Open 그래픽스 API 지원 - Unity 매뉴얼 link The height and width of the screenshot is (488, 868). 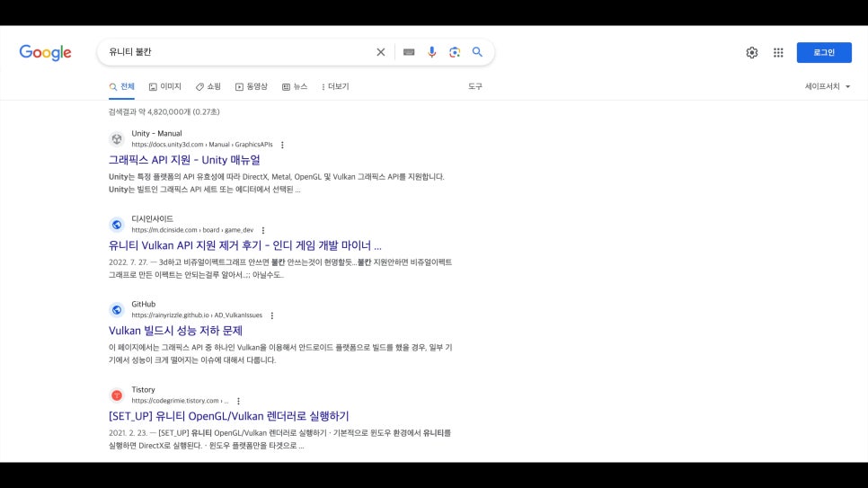(184, 160)
